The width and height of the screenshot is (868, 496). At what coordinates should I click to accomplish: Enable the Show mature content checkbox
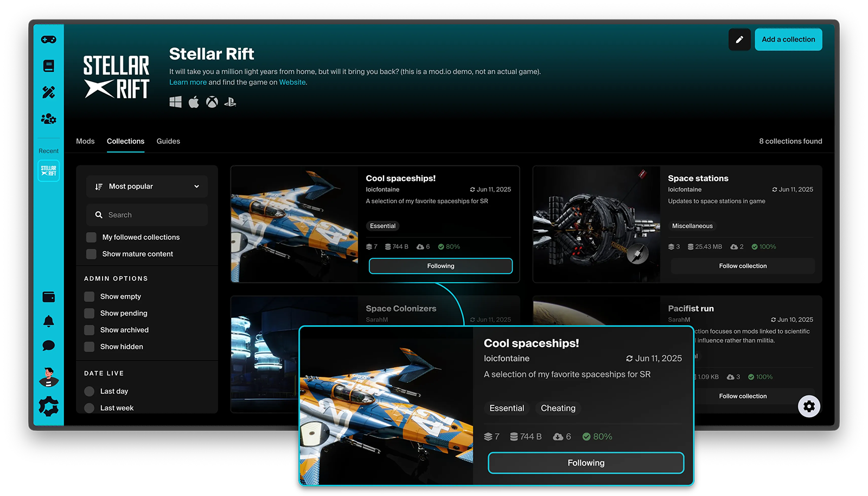click(91, 254)
